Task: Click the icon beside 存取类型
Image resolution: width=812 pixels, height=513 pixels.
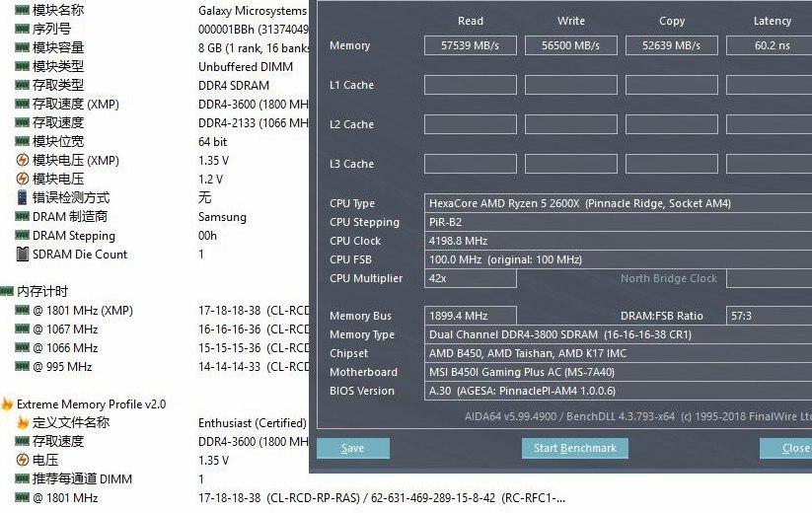Action: (x=22, y=85)
